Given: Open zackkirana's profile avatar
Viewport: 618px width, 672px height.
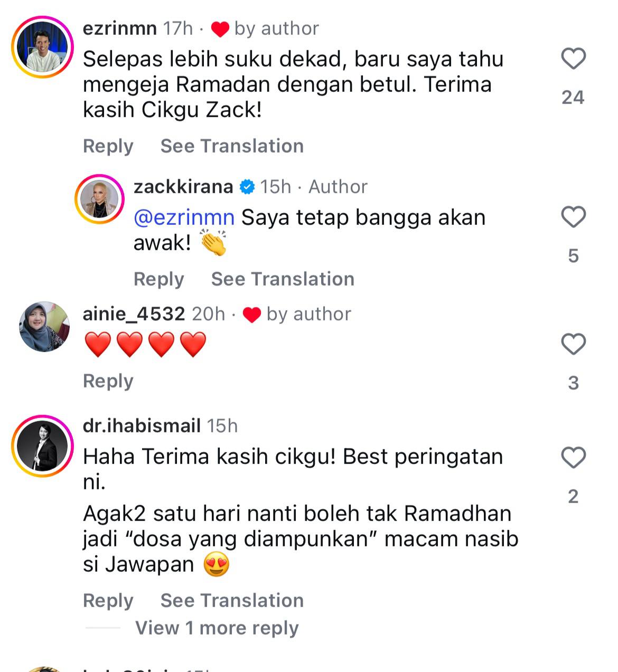Looking at the screenshot, I should [x=99, y=199].
